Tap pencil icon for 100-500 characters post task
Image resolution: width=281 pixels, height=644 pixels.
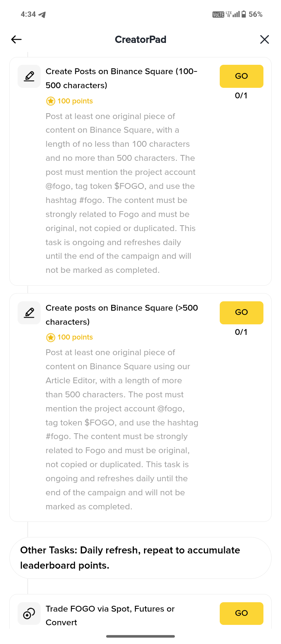coord(29,76)
